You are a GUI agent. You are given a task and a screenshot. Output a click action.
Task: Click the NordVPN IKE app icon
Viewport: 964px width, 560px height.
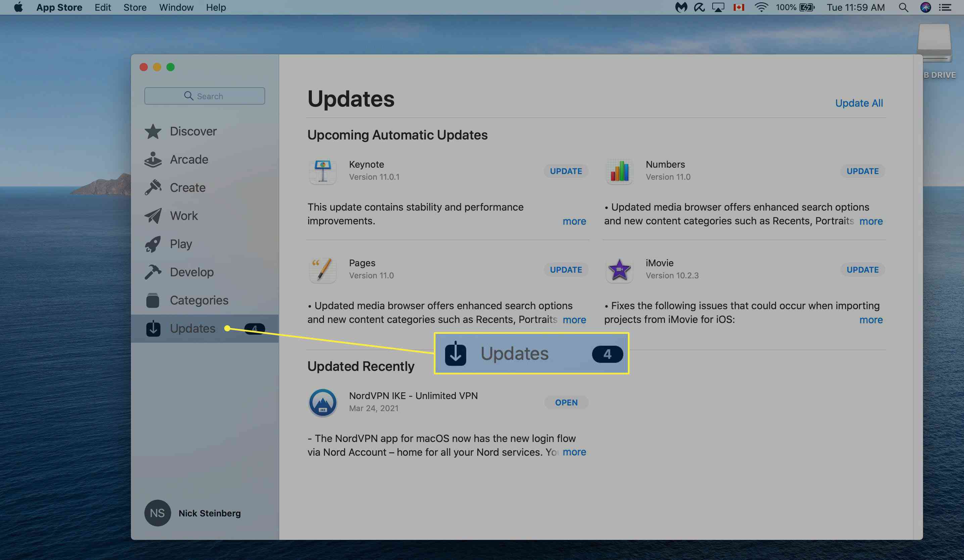click(322, 402)
